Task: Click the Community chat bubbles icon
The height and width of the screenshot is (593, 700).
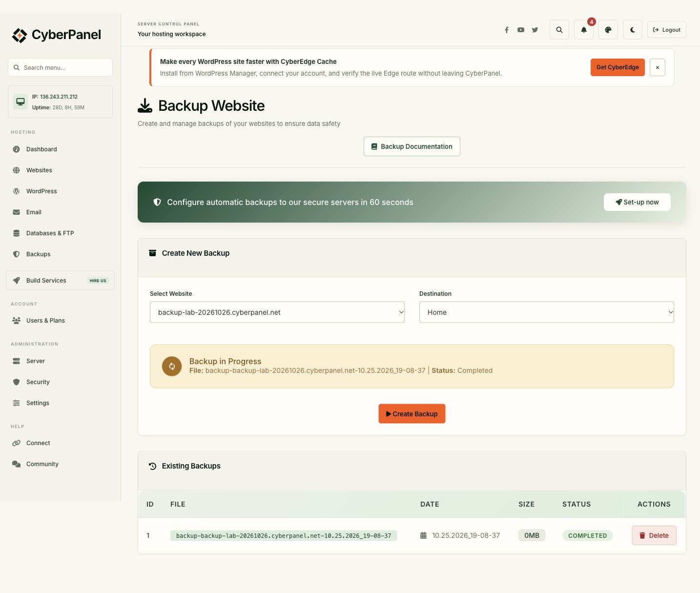Action: coord(17,464)
